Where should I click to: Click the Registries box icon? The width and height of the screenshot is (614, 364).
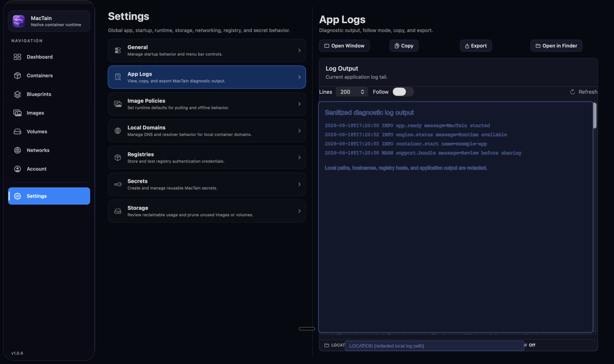(x=118, y=157)
